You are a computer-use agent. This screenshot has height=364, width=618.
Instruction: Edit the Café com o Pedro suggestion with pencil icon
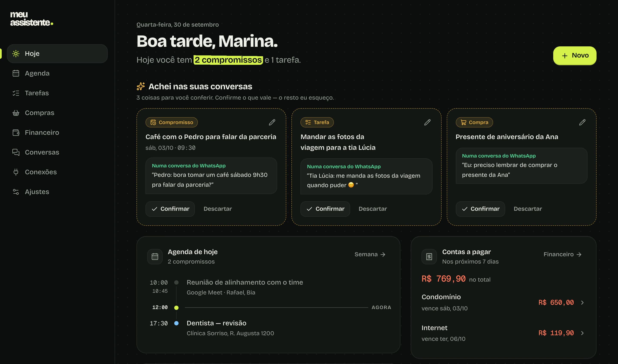click(272, 122)
